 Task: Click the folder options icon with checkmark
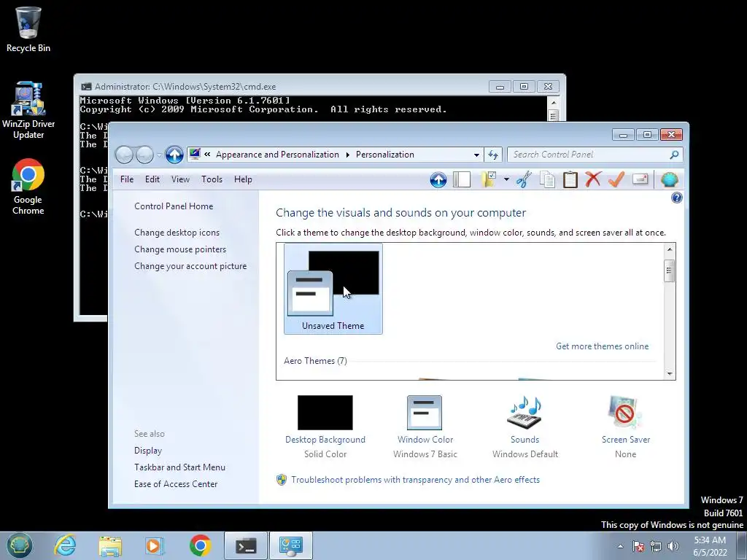click(489, 179)
